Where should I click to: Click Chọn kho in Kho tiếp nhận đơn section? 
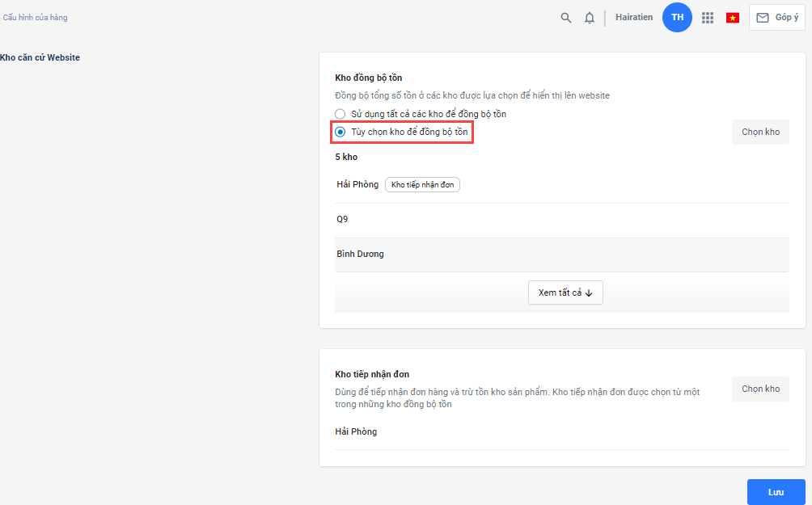click(x=760, y=389)
